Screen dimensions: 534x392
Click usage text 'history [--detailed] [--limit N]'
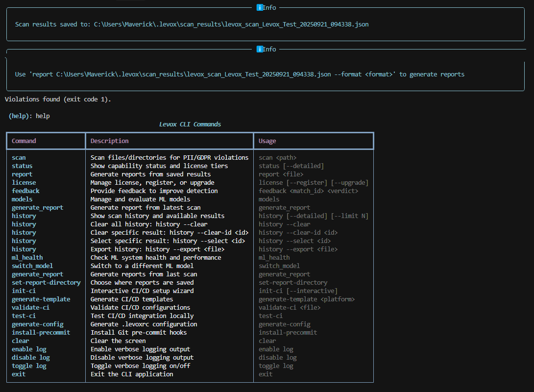point(314,216)
